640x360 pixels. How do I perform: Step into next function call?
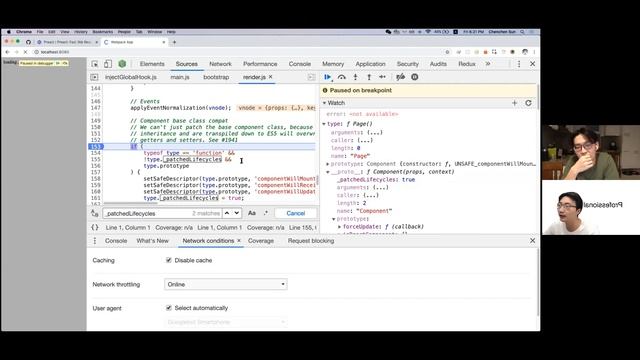[356, 77]
